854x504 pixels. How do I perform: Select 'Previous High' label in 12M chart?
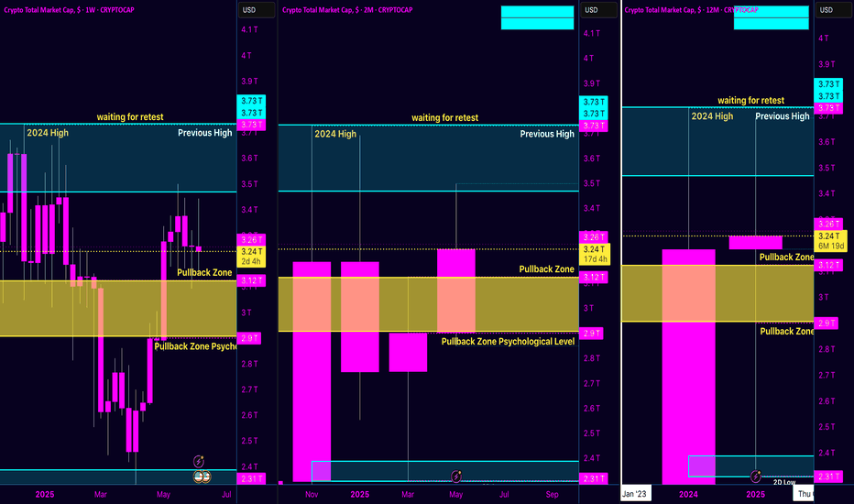coord(783,116)
